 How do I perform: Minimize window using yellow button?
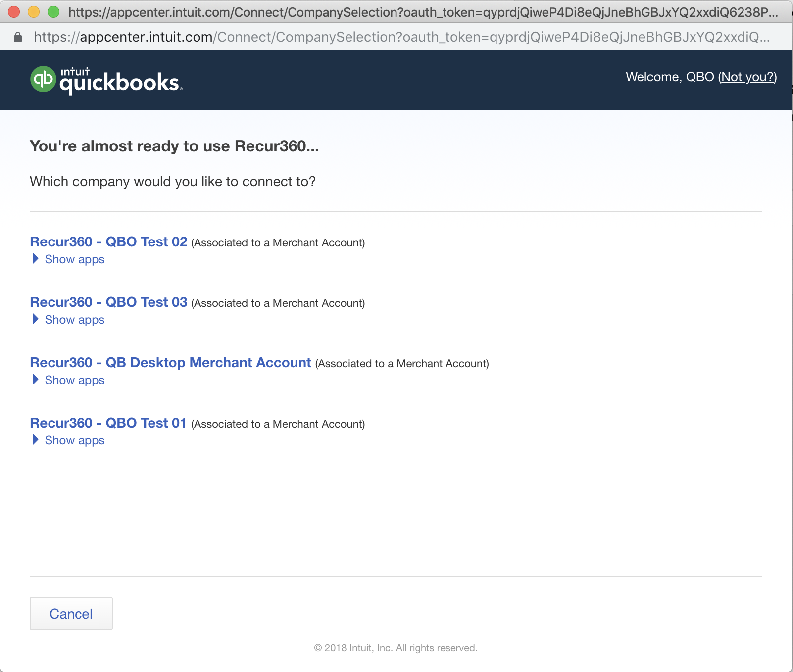tap(34, 12)
